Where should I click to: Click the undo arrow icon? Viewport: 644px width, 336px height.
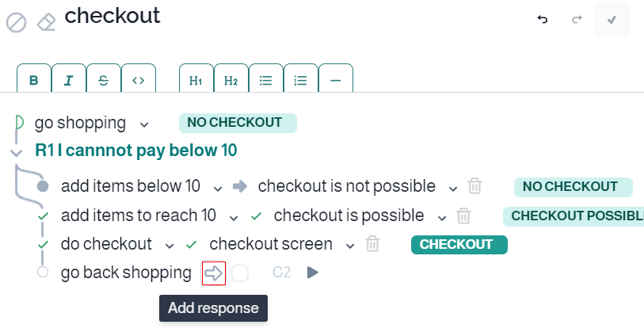point(543,19)
